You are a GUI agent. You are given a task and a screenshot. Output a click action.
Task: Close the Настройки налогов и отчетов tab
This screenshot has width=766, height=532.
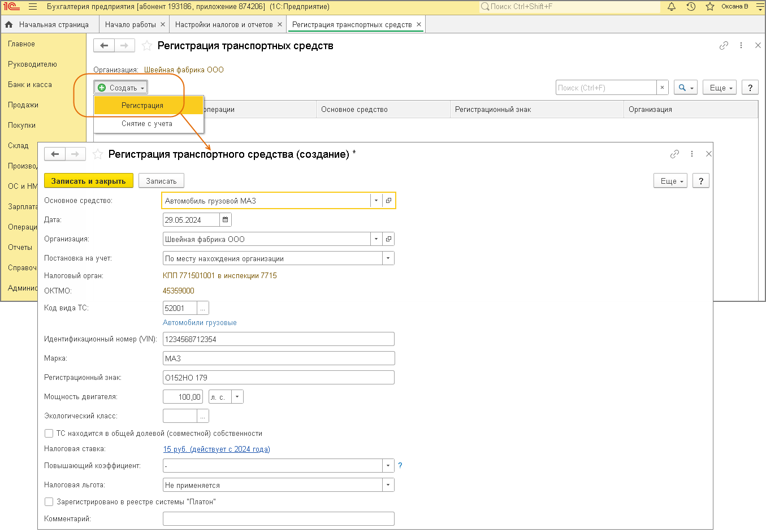[x=280, y=25]
